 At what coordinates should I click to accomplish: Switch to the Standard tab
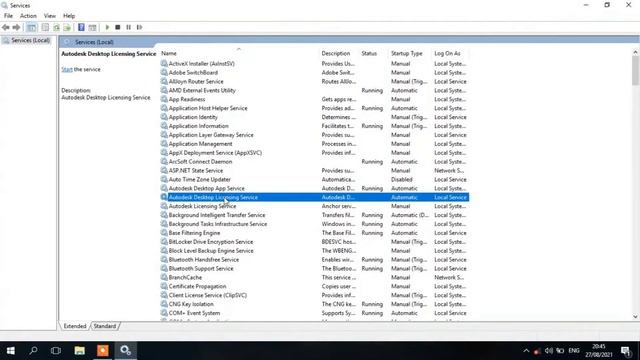(104, 326)
